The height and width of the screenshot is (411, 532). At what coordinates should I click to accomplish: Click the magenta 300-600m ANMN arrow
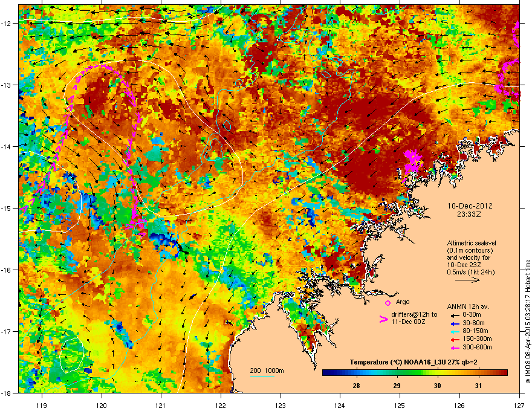454,348
